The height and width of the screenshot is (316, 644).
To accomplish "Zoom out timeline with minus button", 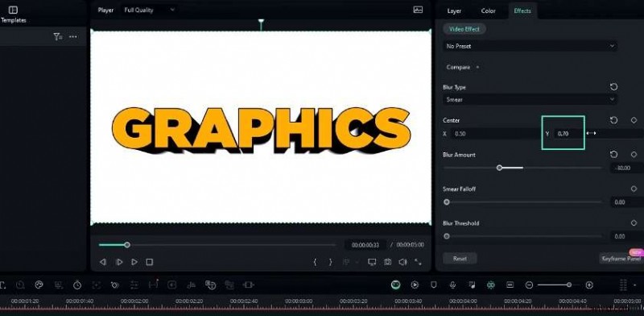I will click(x=530, y=285).
